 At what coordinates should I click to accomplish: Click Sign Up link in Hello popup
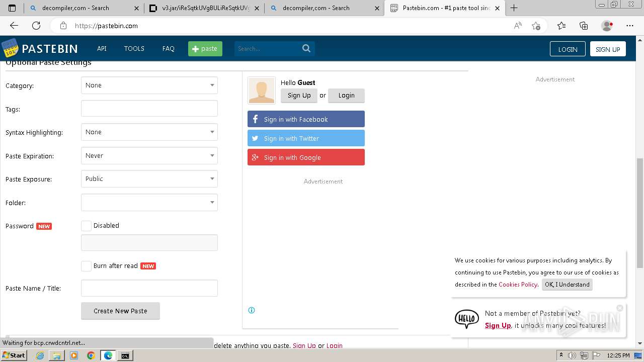[498, 325]
